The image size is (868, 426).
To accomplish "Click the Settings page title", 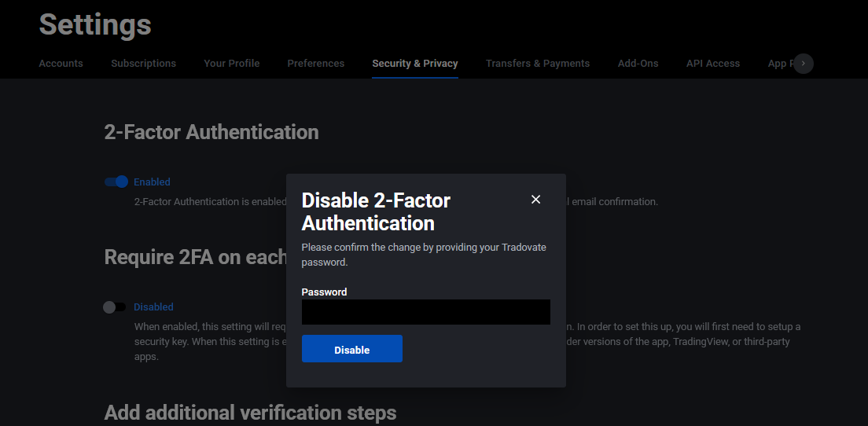I will pos(95,24).
